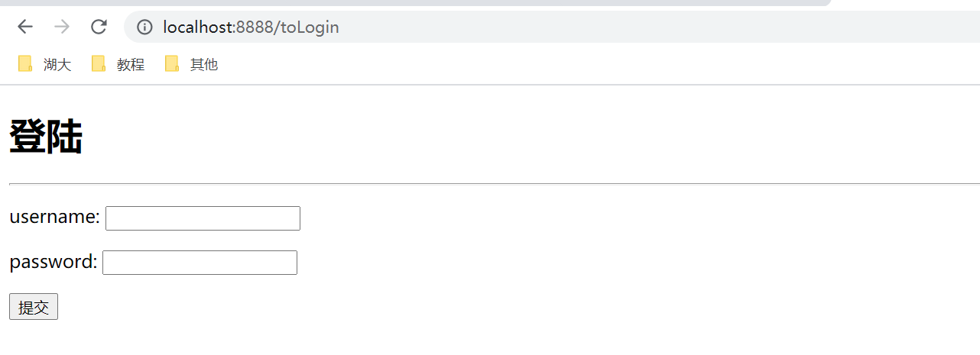View site information icon before localhost
The image size is (980, 355).
click(x=144, y=27)
